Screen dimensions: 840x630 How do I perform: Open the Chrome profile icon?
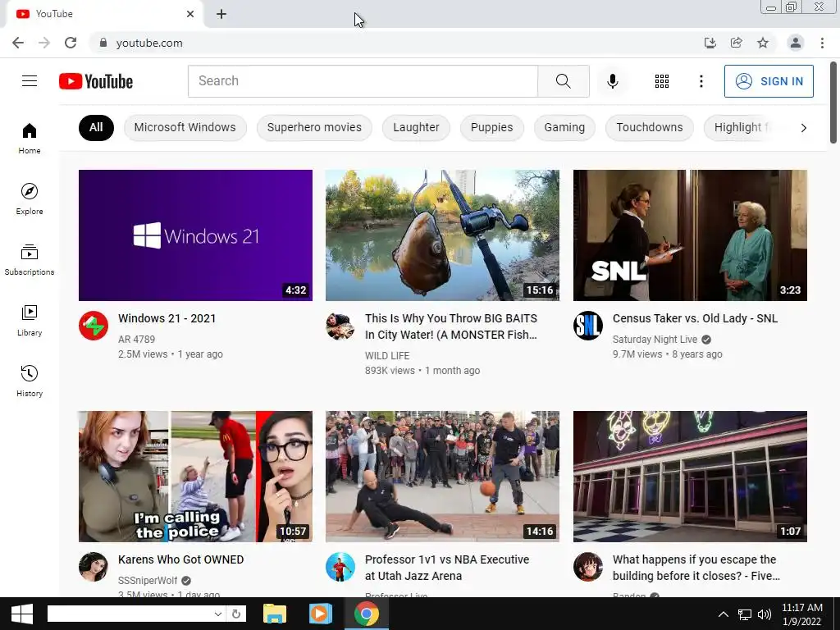796,43
